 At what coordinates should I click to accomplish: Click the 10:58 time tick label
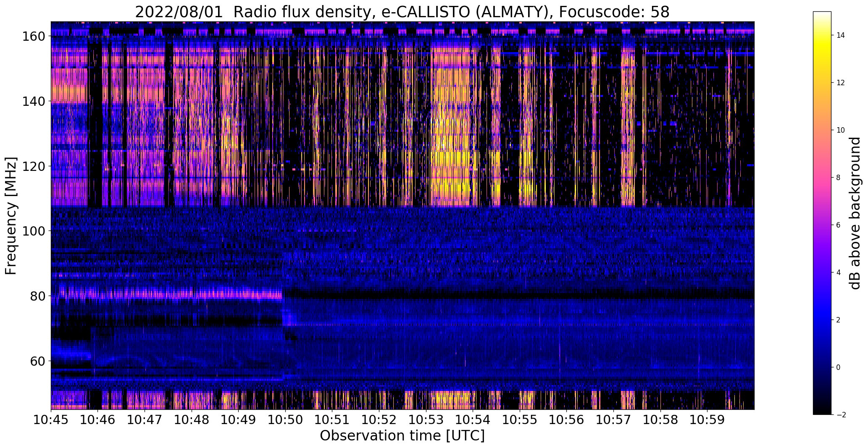[660, 420]
